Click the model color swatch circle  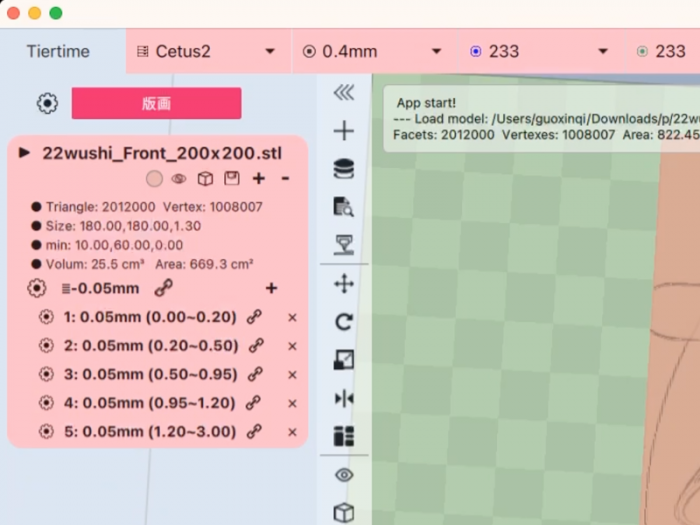[x=154, y=179]
